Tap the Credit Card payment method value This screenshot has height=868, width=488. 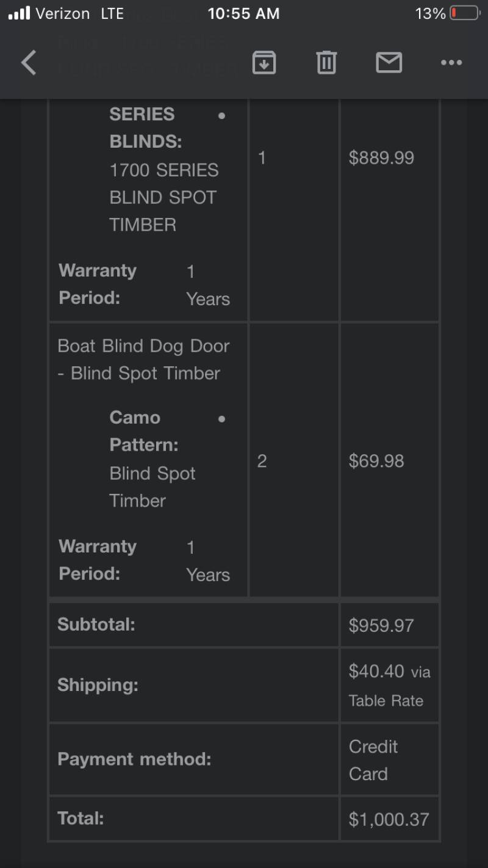click(x=373, y=760)
